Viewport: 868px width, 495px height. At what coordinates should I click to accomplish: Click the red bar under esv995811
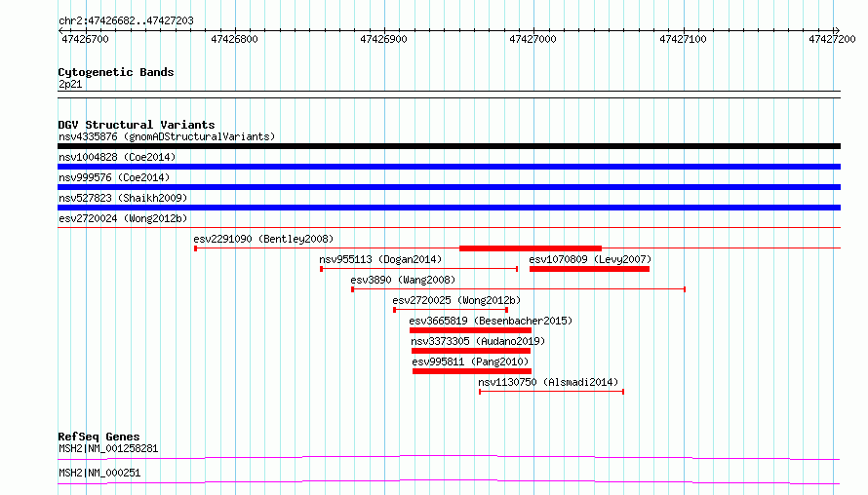(472, 371)
